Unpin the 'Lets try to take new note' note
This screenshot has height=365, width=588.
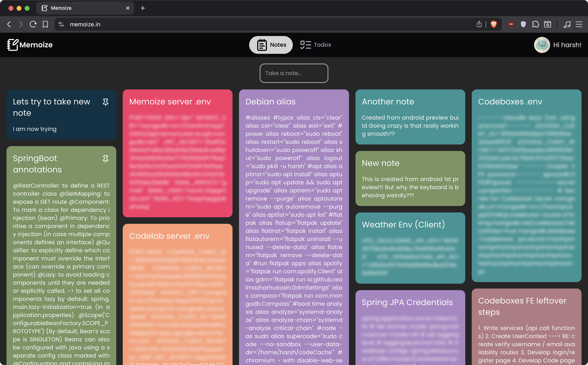105,102
